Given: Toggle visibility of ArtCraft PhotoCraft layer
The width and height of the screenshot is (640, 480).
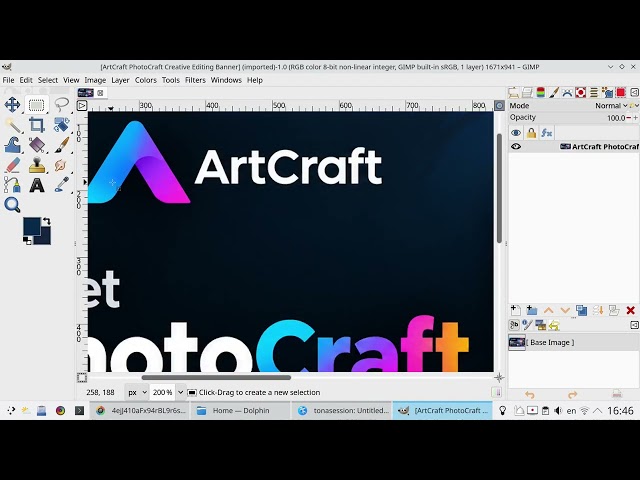Looking at the screenshot, I should click(516, 146).
